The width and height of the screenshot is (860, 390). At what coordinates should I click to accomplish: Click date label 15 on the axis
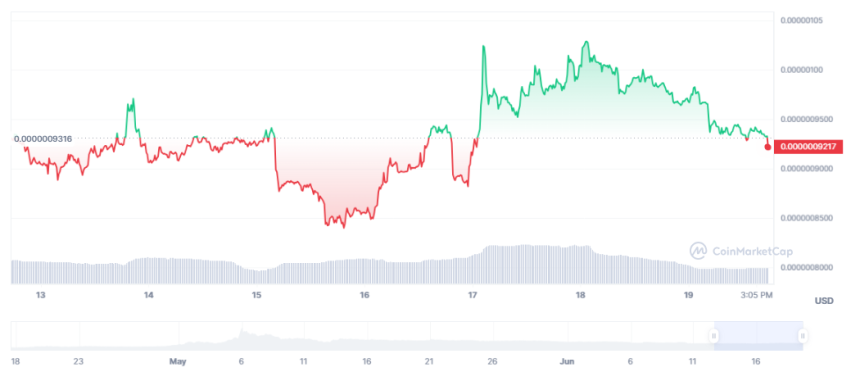257,295
